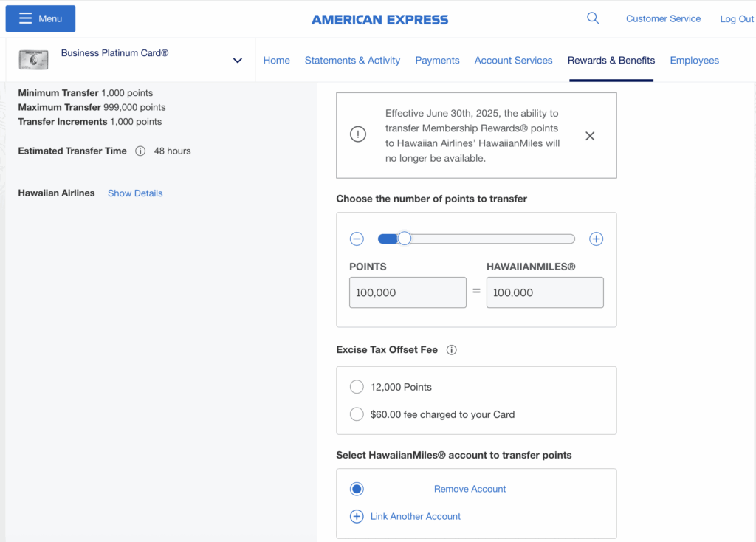Click the Excise Tax Offset Fee info icon
756x542 pixels.
click(x=451, y=349)
